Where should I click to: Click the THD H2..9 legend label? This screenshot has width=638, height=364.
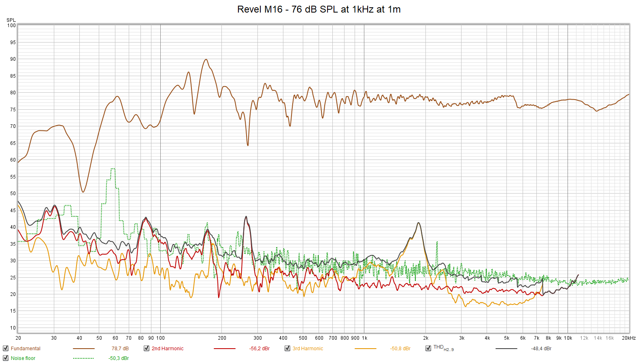[x=444, y=348]
